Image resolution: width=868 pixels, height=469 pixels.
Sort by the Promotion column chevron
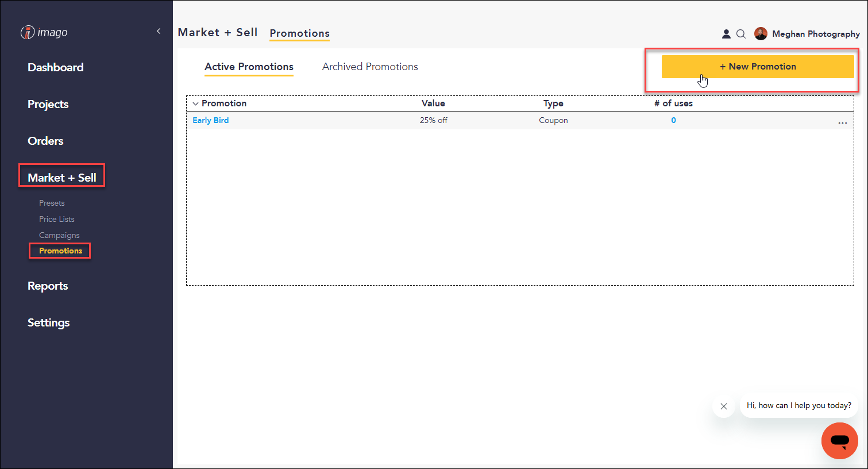(195, 103)
